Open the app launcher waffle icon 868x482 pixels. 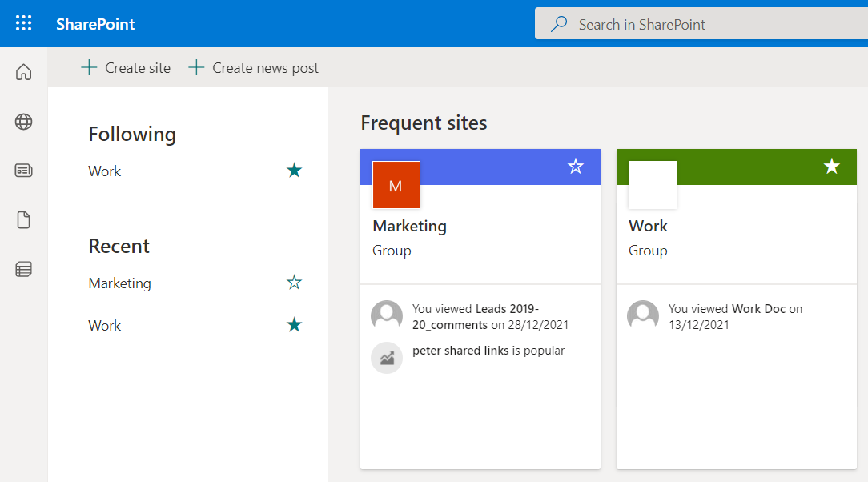(23, 23)
